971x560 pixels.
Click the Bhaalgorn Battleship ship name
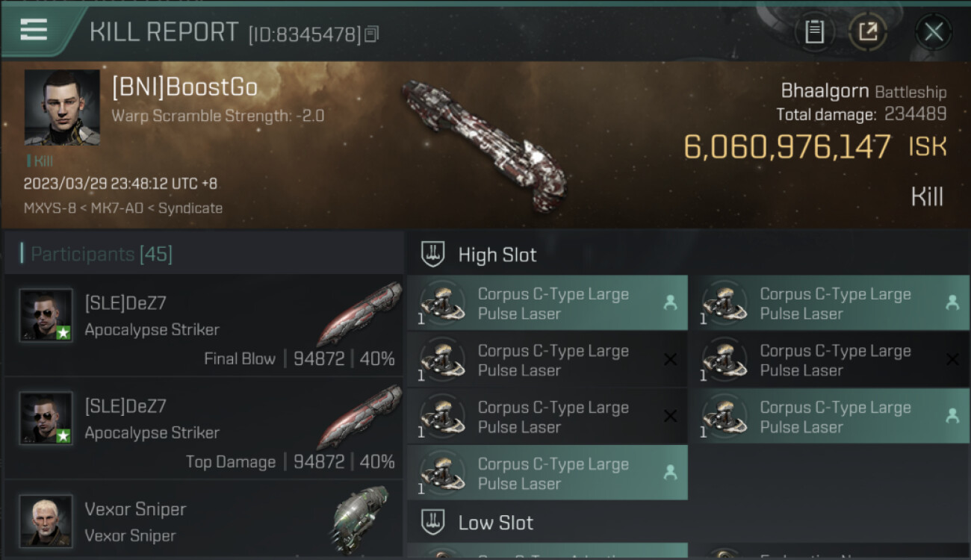pyautogui.click(x=863, y=92)
